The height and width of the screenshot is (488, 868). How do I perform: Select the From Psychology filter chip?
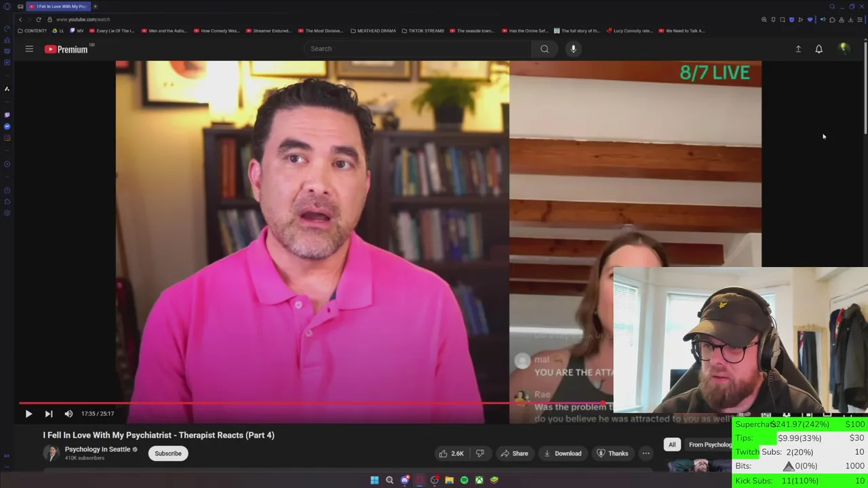tap(709, 445)
